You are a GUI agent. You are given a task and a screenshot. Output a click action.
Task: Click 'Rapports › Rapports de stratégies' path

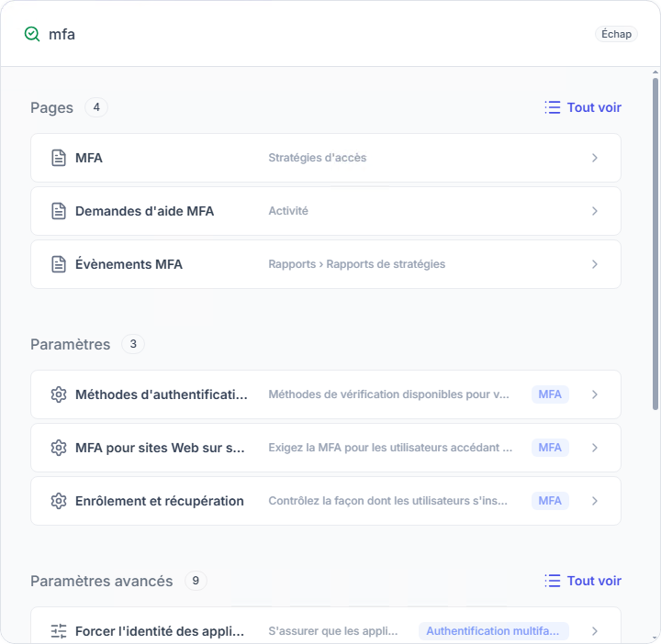(356, 264)
